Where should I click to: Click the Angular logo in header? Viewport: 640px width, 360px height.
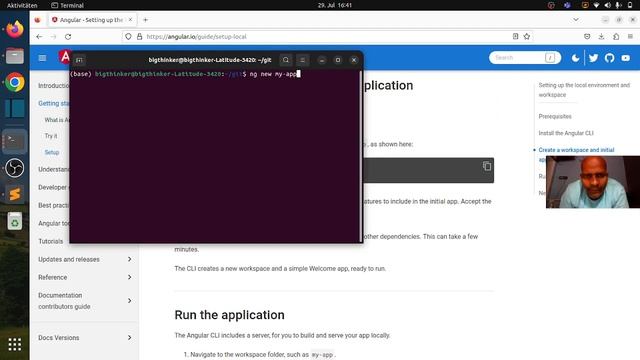(64, 57)
